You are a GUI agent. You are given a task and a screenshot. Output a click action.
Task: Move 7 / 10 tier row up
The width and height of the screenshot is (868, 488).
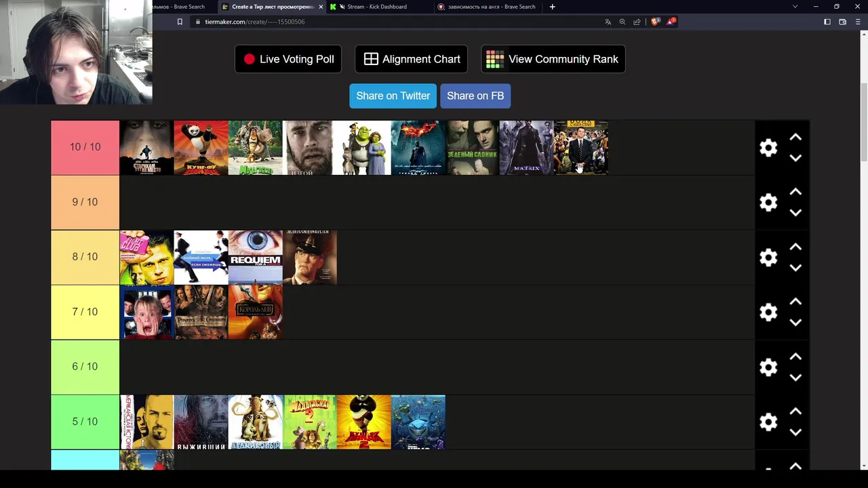(x=795, y=302)
